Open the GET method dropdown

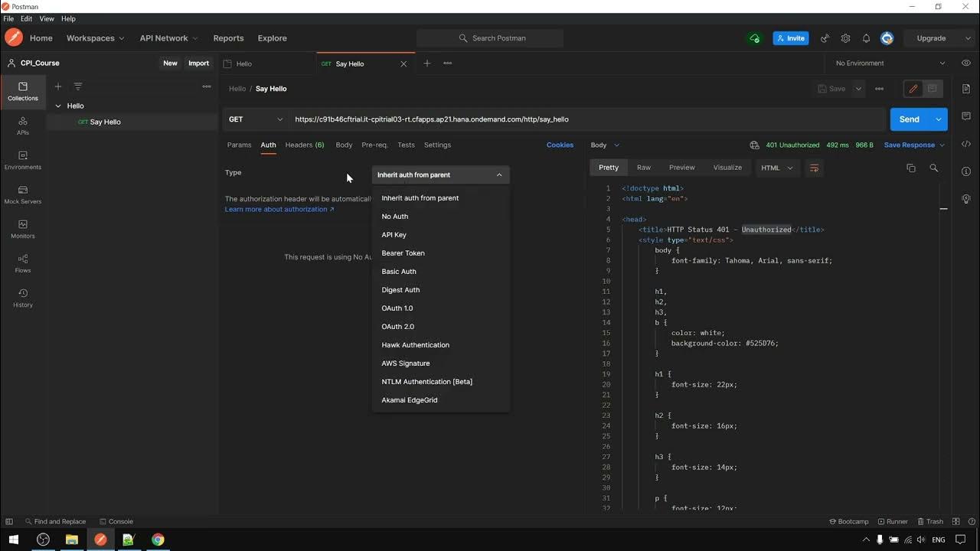(256, 119)
